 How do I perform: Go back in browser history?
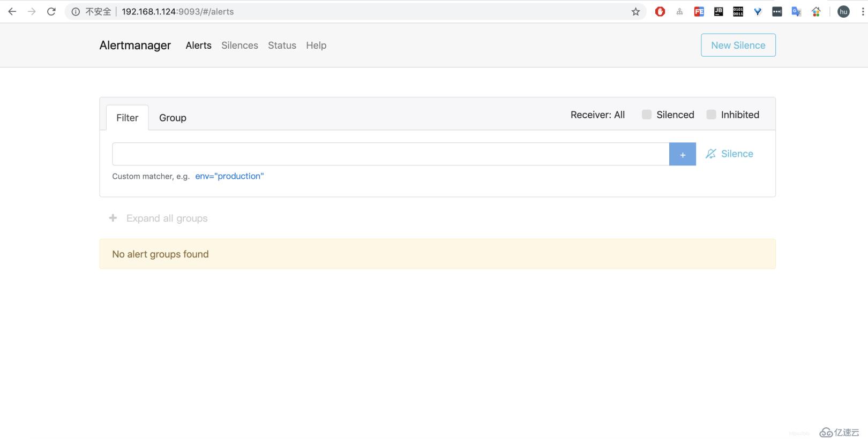[12, 11]
